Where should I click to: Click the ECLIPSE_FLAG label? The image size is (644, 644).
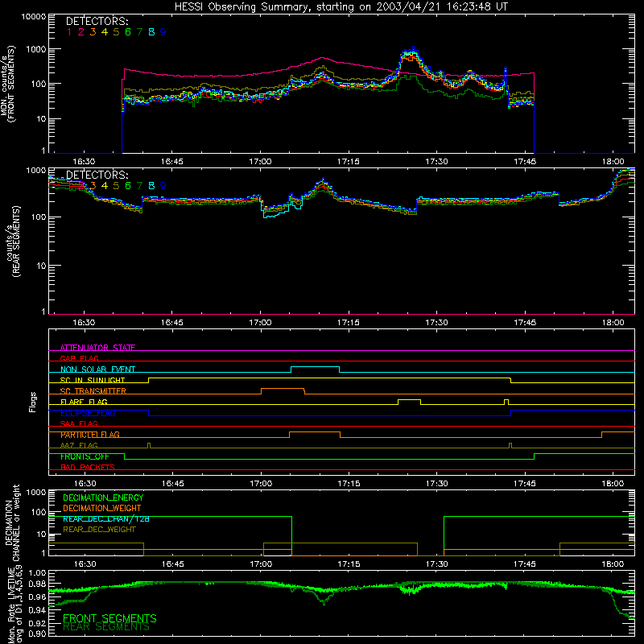click(x=88, y=413)
